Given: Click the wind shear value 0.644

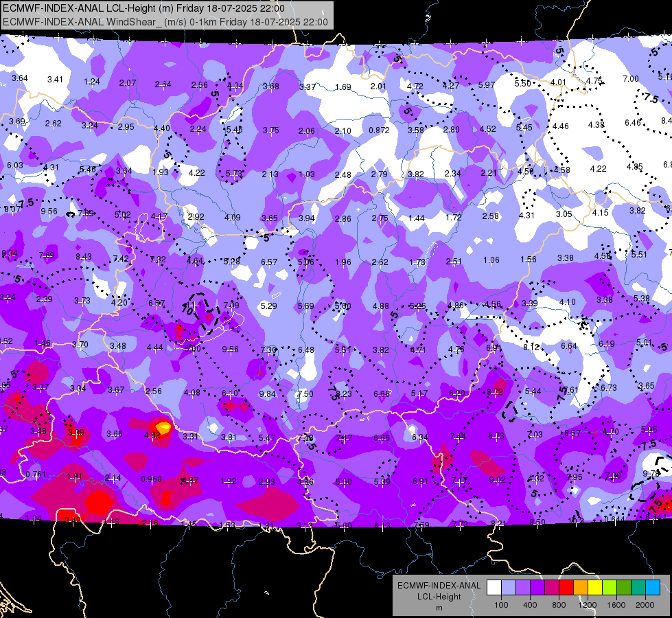Looking at the screenshot, I should click(614, 519).
